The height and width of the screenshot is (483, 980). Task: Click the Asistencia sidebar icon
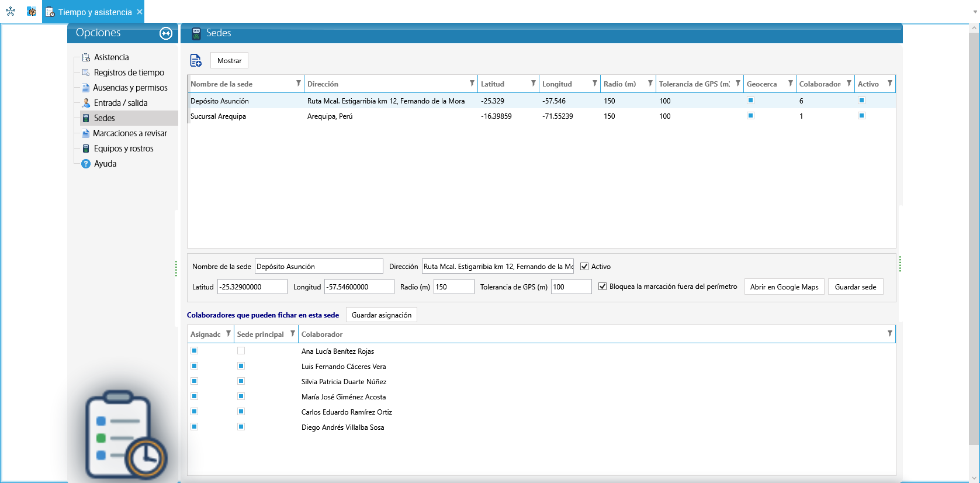tap(86, 57)
